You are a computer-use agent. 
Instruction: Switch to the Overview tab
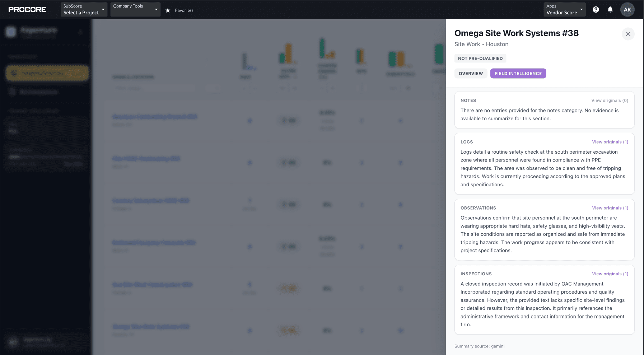[471, 74]
